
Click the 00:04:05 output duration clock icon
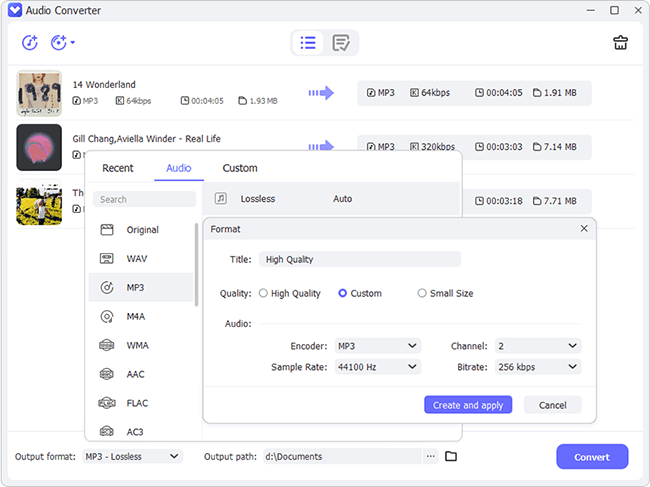click(x=479, y=93)
